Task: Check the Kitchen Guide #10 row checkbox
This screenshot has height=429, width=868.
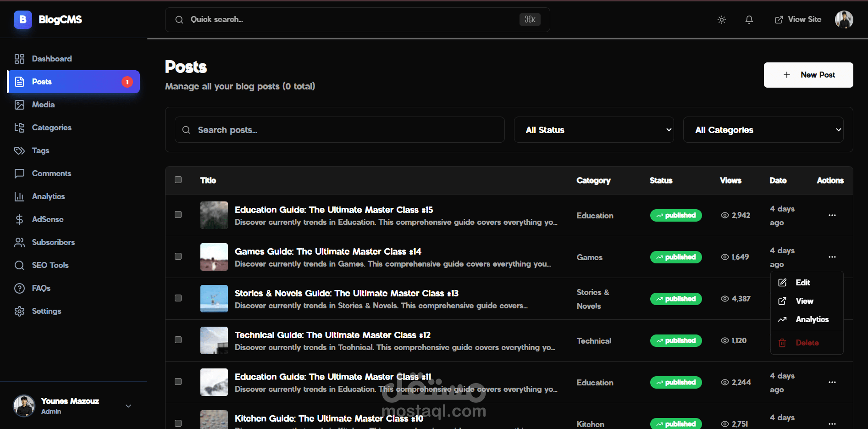Action: point(178,423)
